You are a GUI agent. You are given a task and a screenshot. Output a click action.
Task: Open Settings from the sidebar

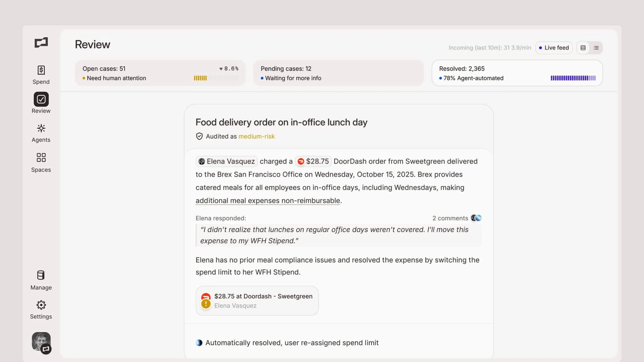click(41, 309)
